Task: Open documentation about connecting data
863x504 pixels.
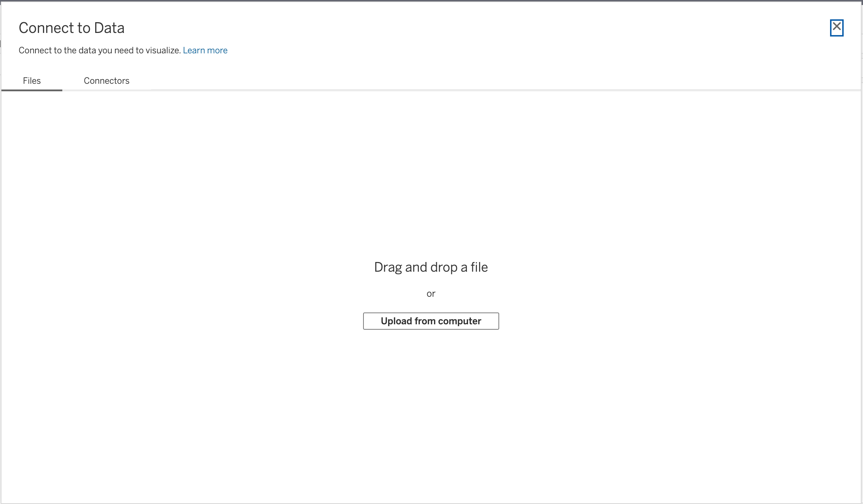Action: [x=205, y=50]
